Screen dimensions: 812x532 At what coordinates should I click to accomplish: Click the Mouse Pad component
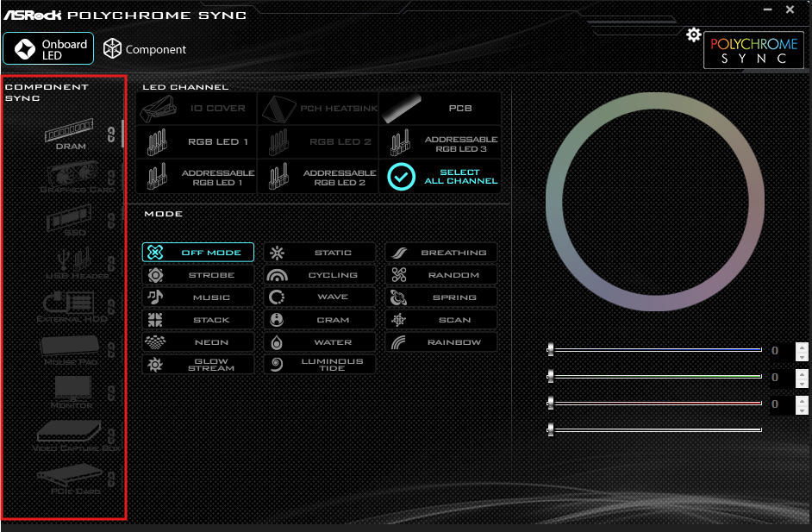coord(71,350)
